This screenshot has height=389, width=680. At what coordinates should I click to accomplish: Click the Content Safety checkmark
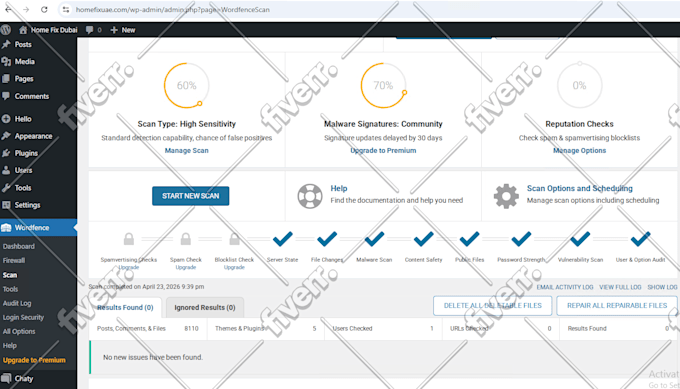[423, 239]
